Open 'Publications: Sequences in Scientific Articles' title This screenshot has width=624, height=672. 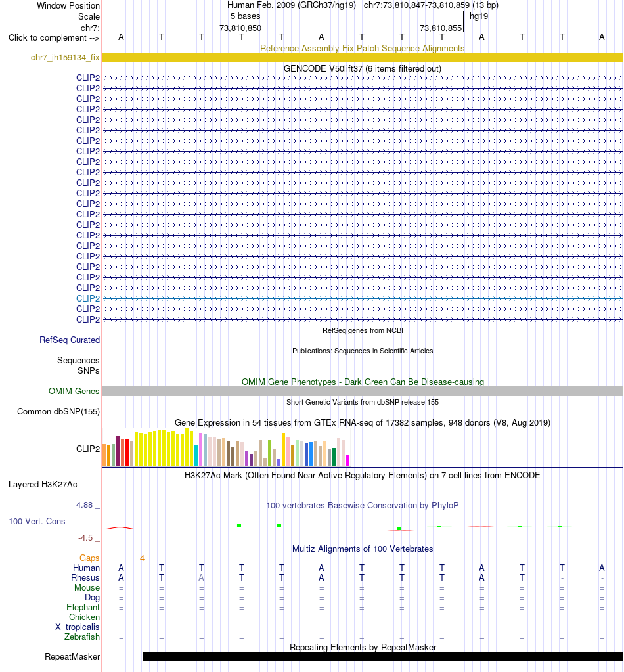(363, 351)
